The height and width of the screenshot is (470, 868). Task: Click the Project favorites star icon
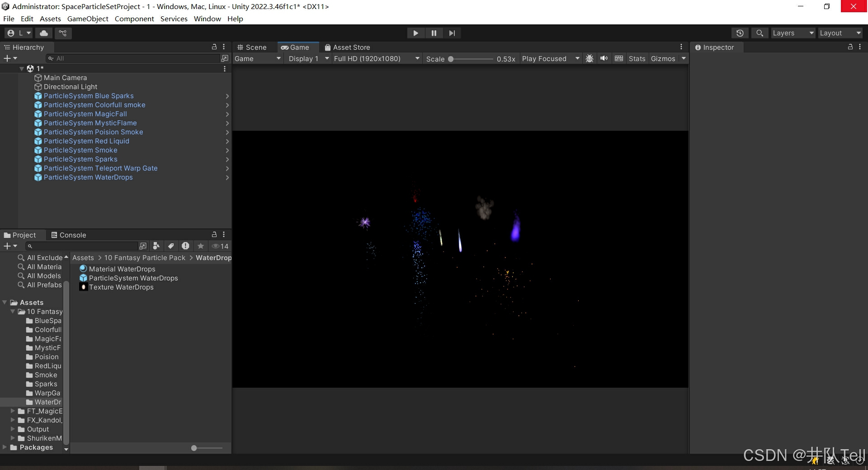(201, 246)
